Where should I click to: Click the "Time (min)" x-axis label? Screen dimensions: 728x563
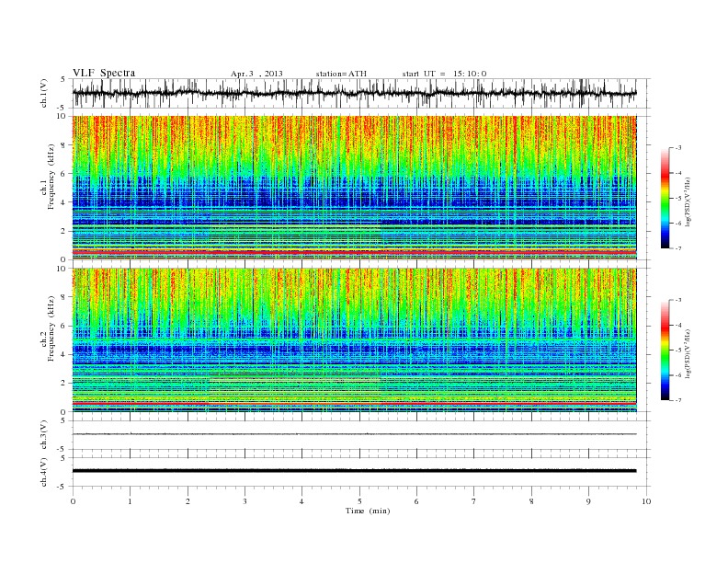tap(368, 511)
